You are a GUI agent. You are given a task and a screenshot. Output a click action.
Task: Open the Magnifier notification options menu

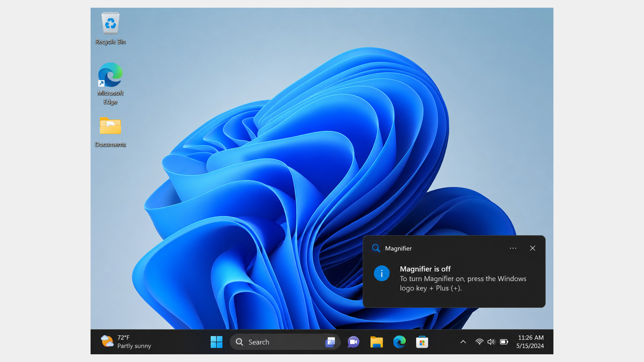tap(513, 248)
